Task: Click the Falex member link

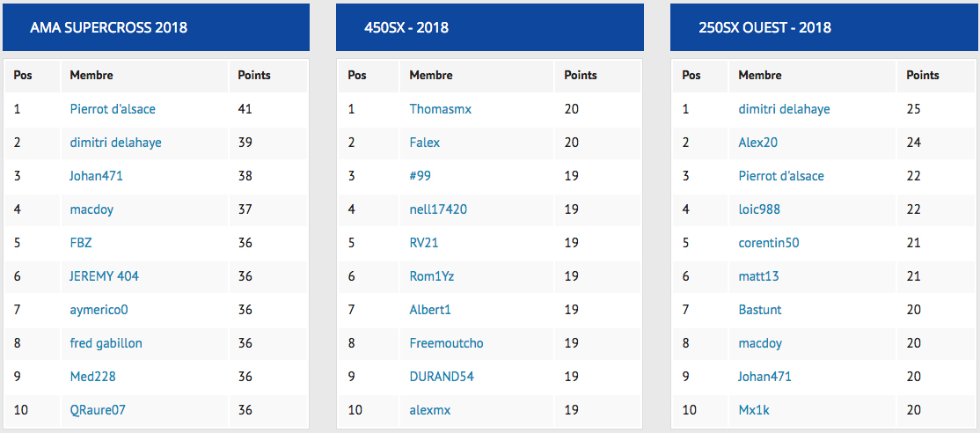Action: 425,143
